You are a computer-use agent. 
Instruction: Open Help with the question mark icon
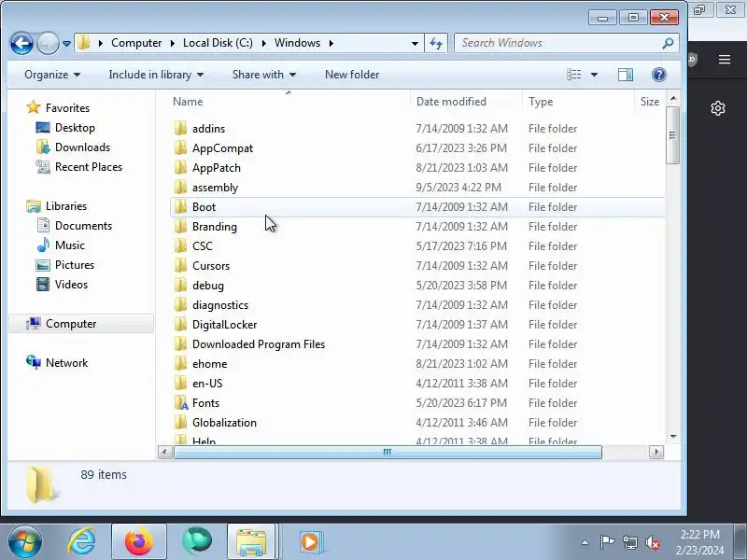point(659,75)
